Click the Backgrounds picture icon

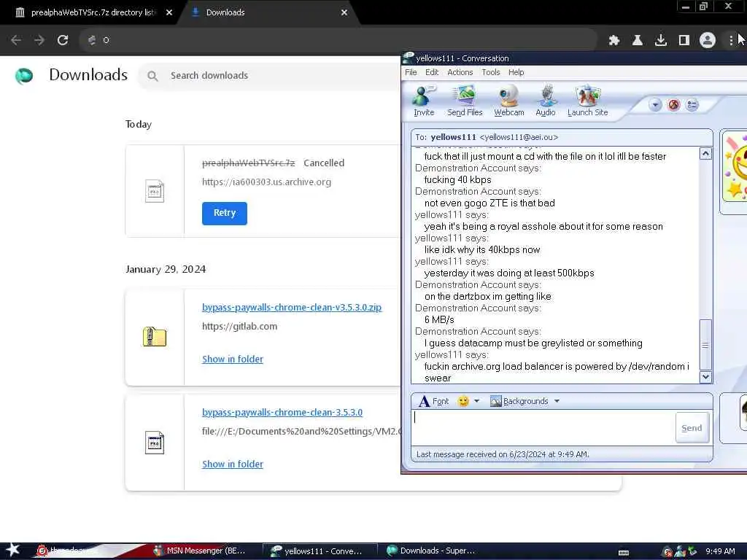[x=496, y=401]
